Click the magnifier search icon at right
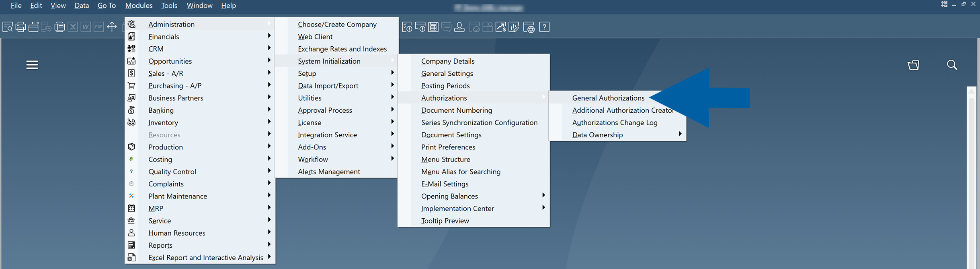 click(x=952, y=65)
